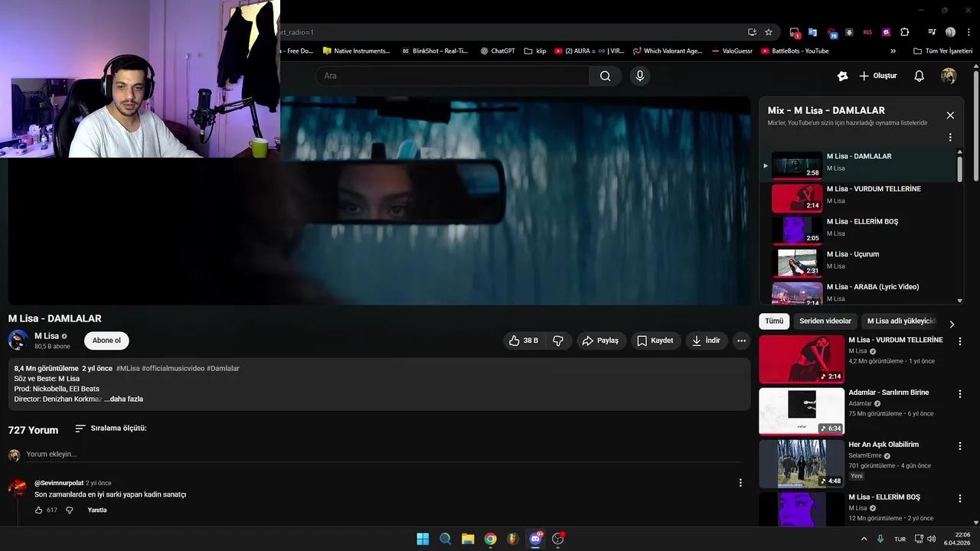Subscribe with the Abone ol button

(x=106, y=341)
